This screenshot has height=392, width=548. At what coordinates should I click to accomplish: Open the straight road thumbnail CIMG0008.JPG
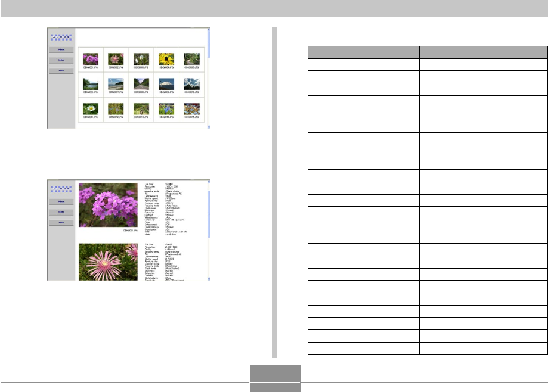[141, 84]
